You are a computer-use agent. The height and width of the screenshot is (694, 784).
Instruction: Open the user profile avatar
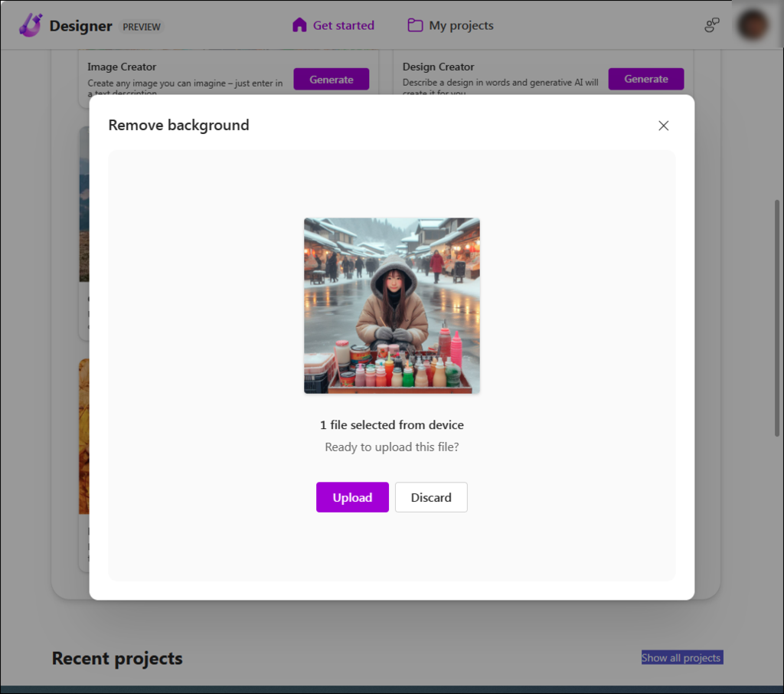(753, 25)
